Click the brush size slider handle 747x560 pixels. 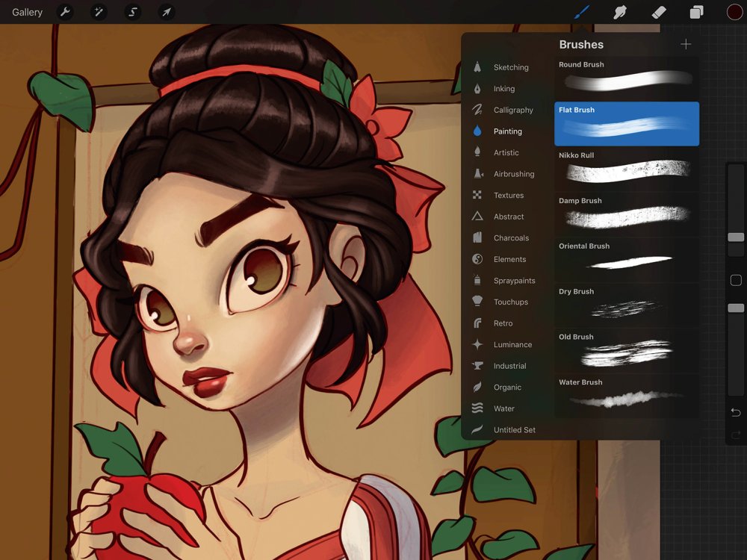pos(736,237)
